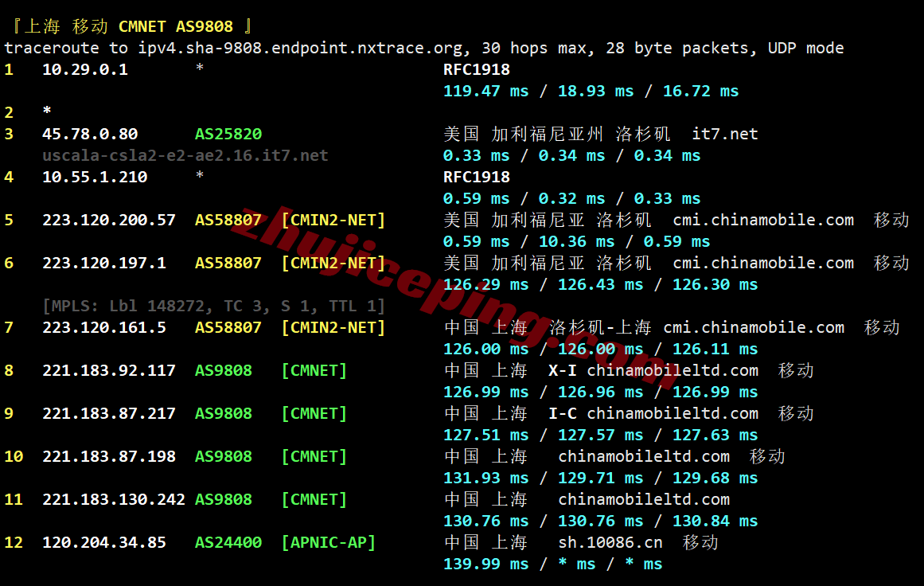Screen dimensions: 924x586
Task: Select IP address 10.55.1.210
Action: tap(94, 177)
